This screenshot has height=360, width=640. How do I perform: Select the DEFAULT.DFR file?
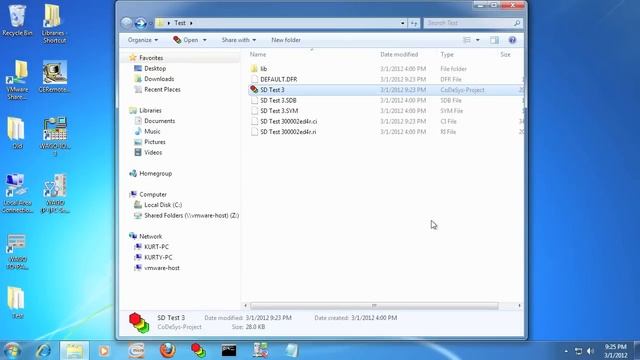pyautogui.click(x=279, y=80)
